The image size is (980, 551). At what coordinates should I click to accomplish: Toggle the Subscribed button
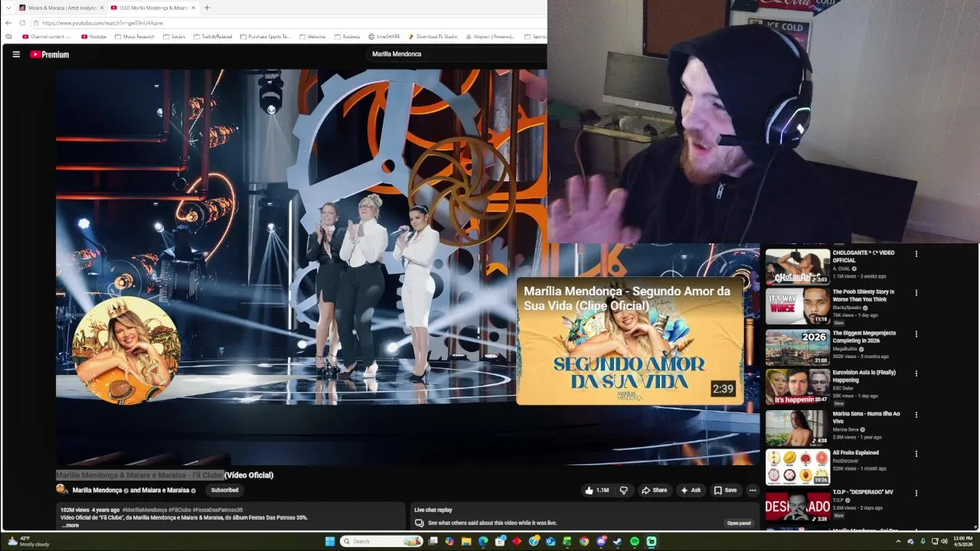click(224, 491)
